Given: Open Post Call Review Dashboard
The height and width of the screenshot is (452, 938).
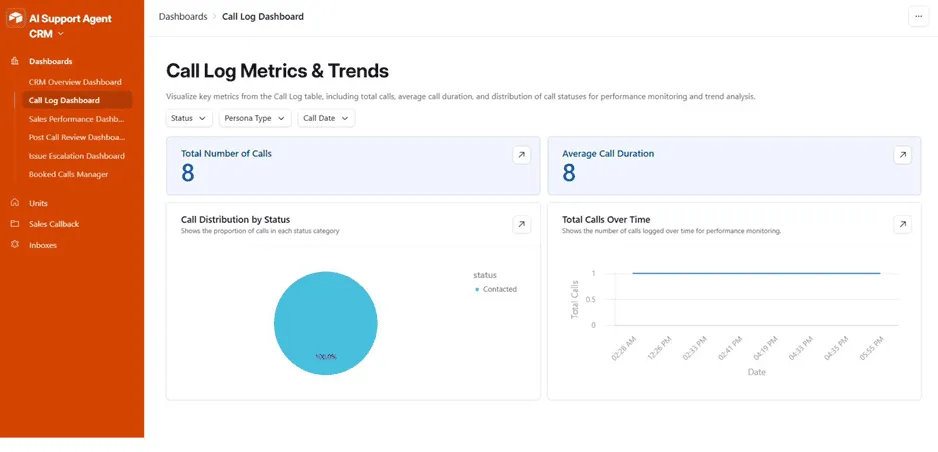Looking at the screenshot, I should point(77,138).
